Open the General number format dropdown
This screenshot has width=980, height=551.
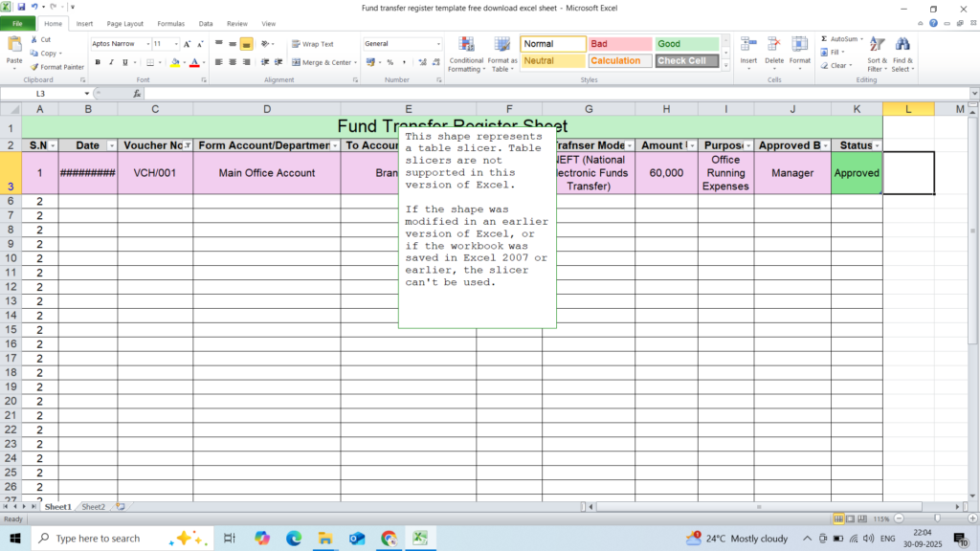click(x=439, y=44)
